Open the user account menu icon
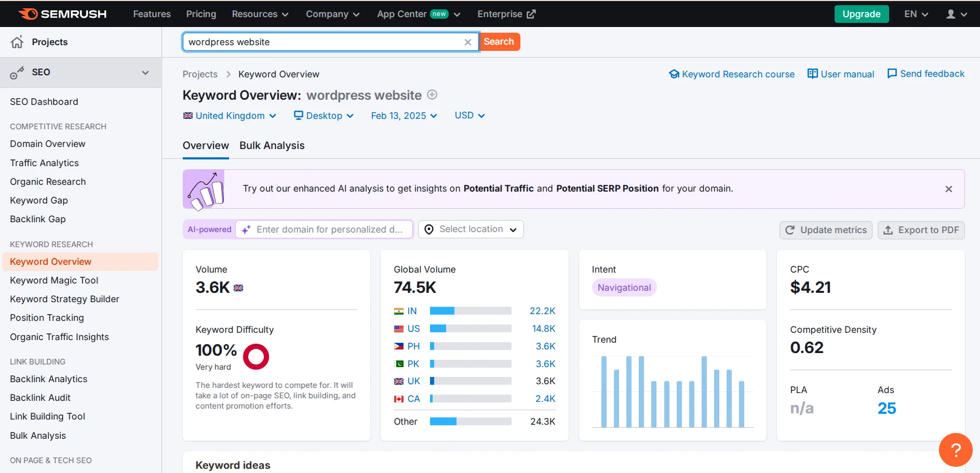The image size is (980, 473). [x=951, y=14]
